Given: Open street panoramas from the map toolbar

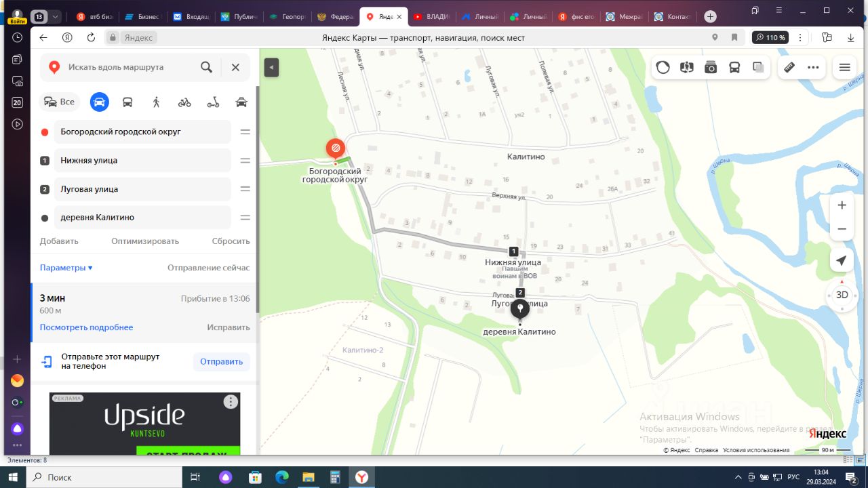Looking at the screenshot, I should (x=687, y=67).
